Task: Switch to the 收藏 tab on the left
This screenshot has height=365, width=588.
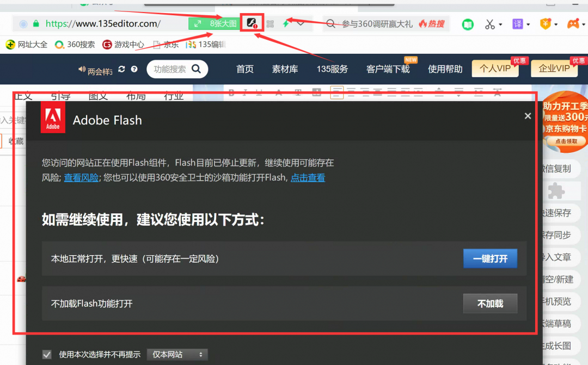Action: click(x=16, y=141)
